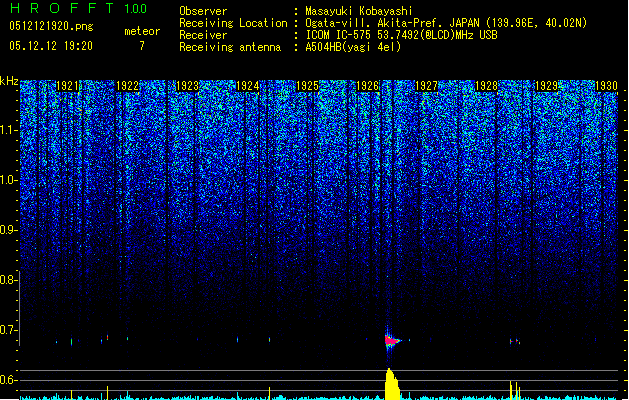
Task: Click the yellow power spikes after 1928
Action: (x=515, y=390)
